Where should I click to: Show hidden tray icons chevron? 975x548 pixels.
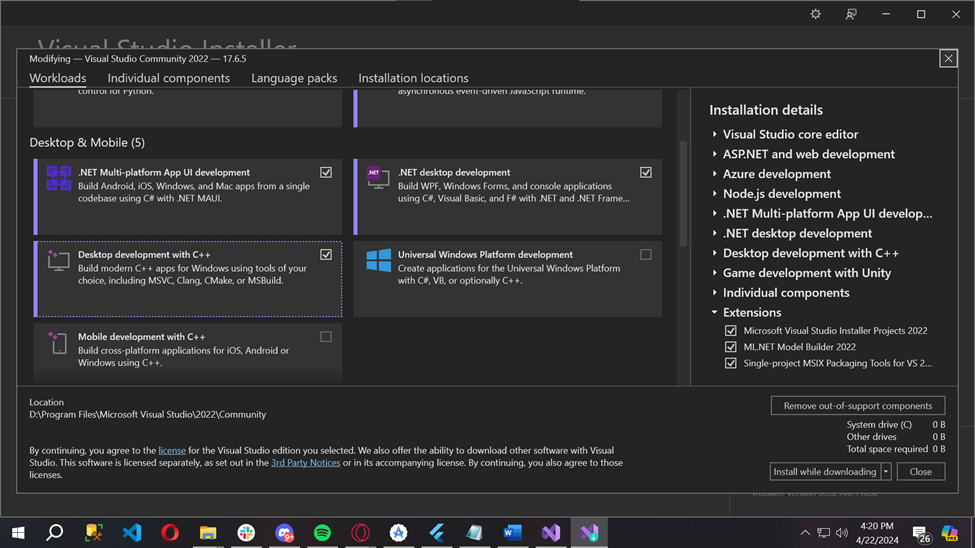click(x=805, y=532)
